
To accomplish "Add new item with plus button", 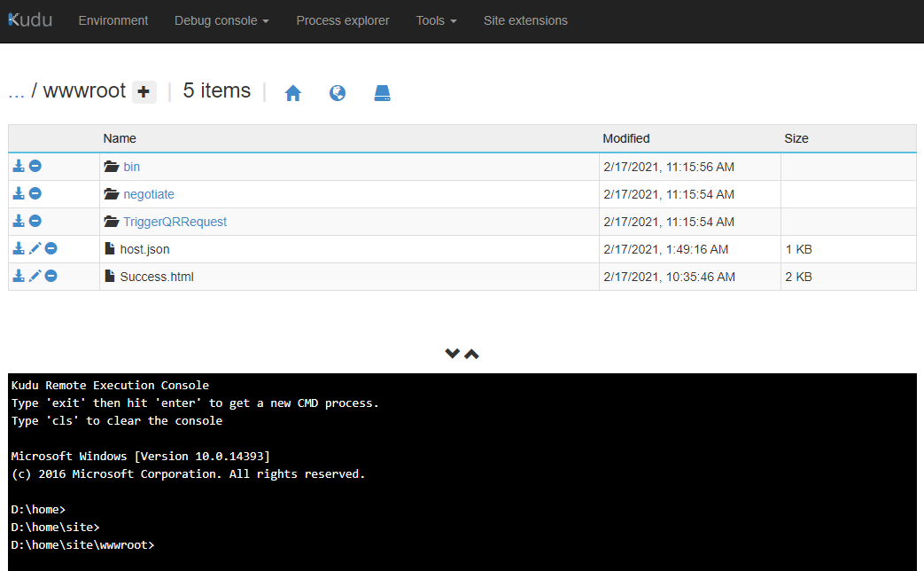I will click(144, 92).
